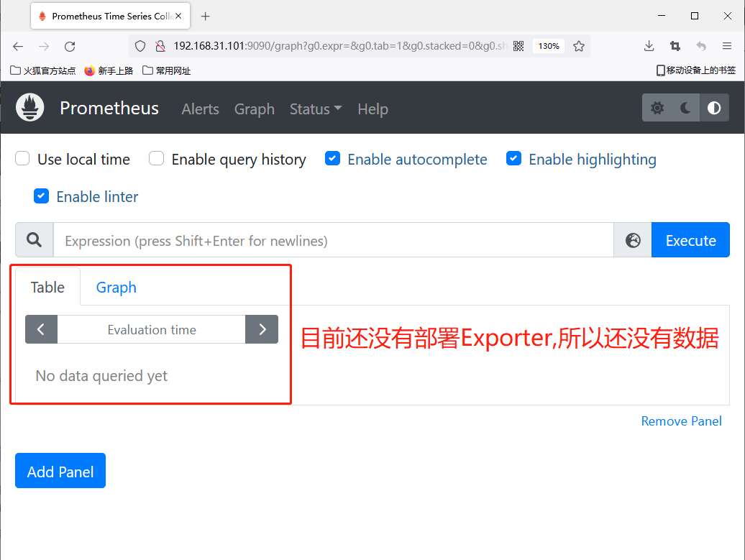Enable query history checkbox
Image resolution: width=745 pixels, height=560 pixels.
(x=157, y=159)
